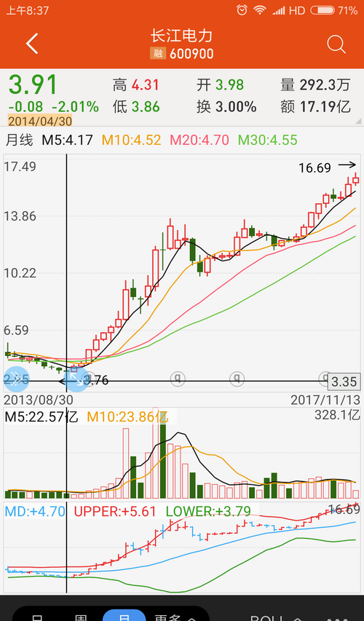Tap the UPPER:+5.61 BOLL label
Viewport: 364px width, 621px height.
115,511
